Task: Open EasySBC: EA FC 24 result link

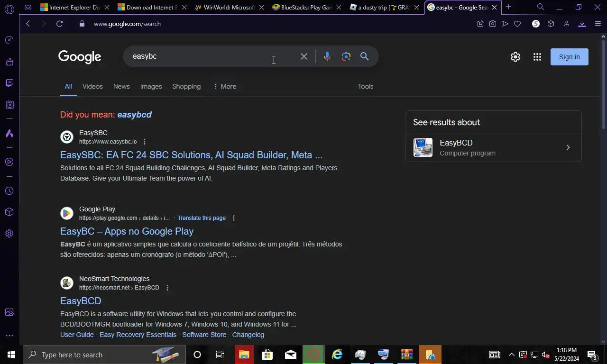Action: point(191,155)
